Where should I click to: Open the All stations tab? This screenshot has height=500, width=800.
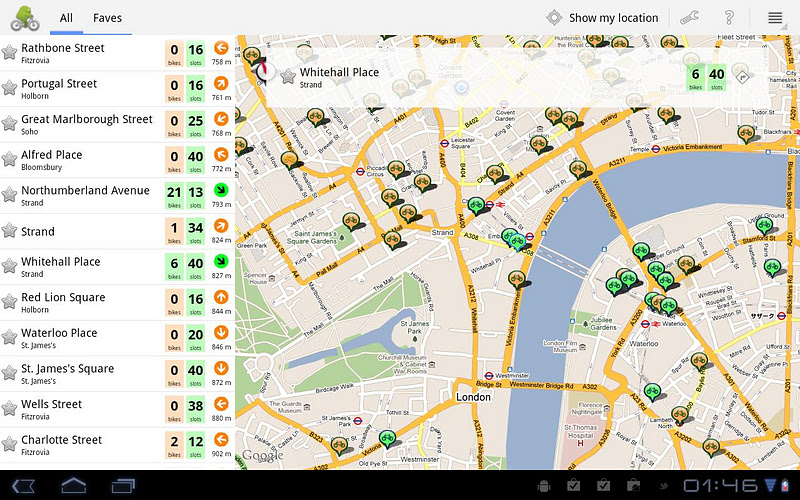coord(66,18)
